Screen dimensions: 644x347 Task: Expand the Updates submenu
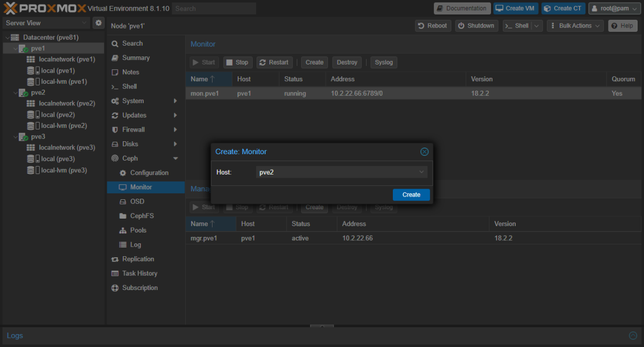[175, 115]
